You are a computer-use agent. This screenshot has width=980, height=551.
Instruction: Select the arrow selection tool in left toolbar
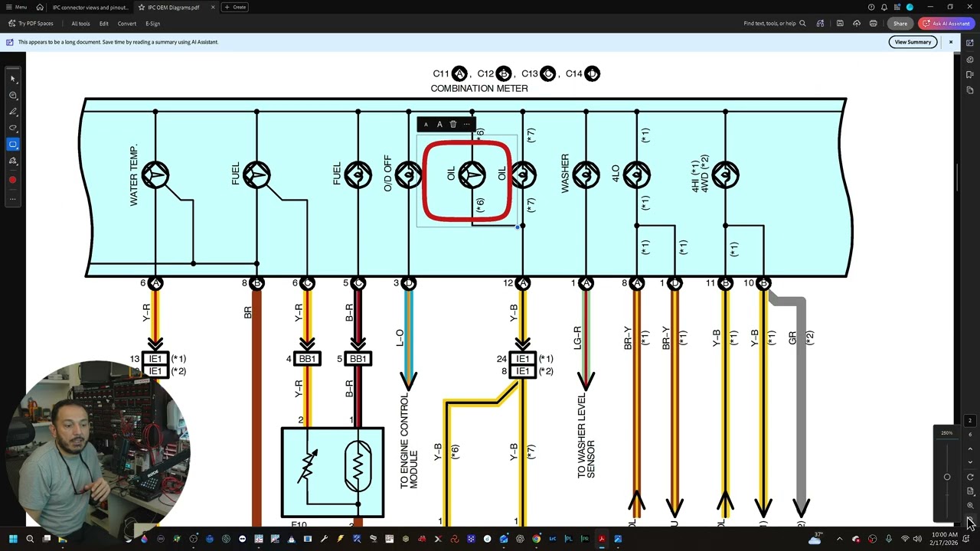pos(13,79)
